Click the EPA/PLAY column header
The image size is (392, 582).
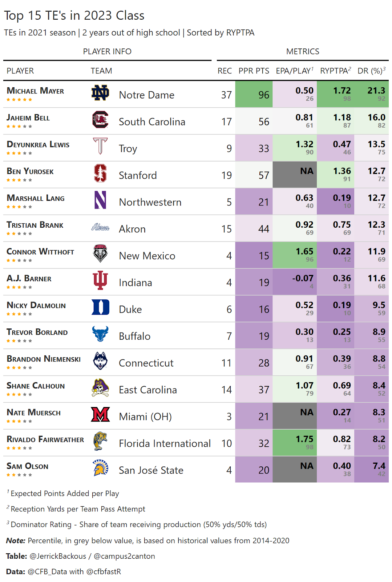[294, 71]
